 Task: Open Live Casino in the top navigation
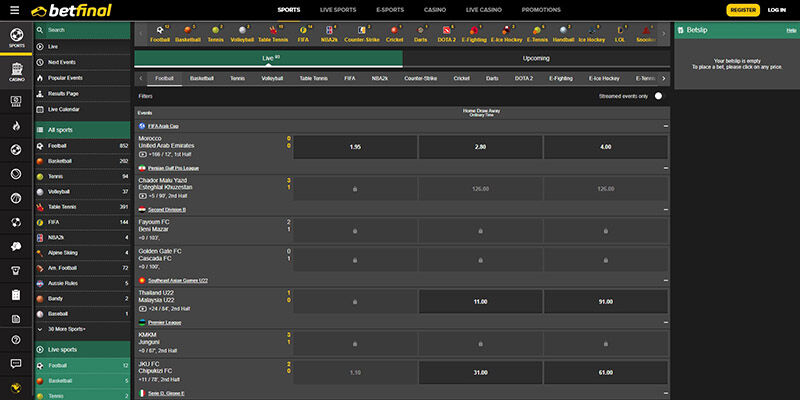pyautogui.click(x=483, y=10)
